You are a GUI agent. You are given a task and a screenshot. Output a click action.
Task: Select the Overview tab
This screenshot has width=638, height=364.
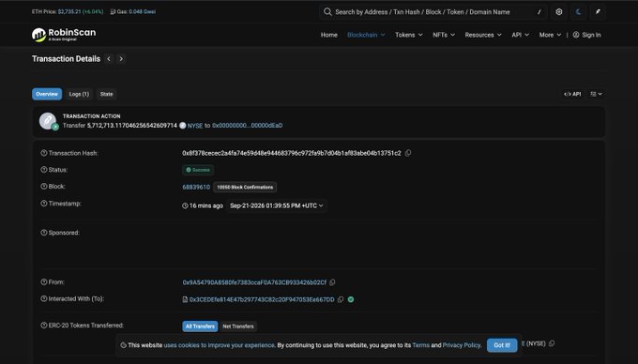pyautogui.click(x=47, y=94)
